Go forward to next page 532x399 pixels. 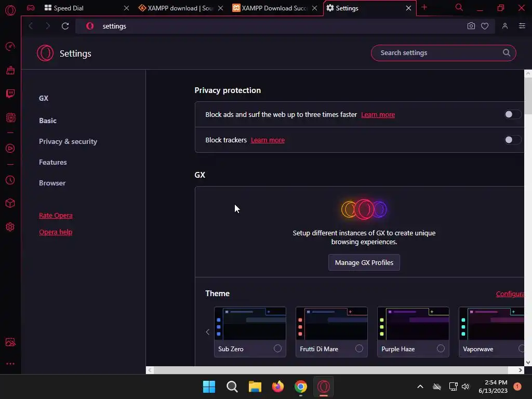[x=48, y=26]
